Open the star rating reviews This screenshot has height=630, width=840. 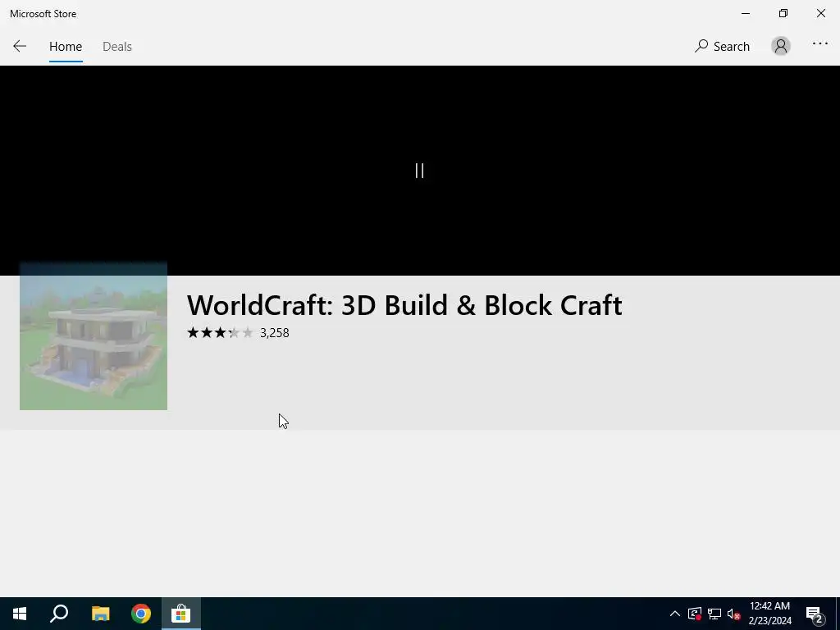[220, 333]
